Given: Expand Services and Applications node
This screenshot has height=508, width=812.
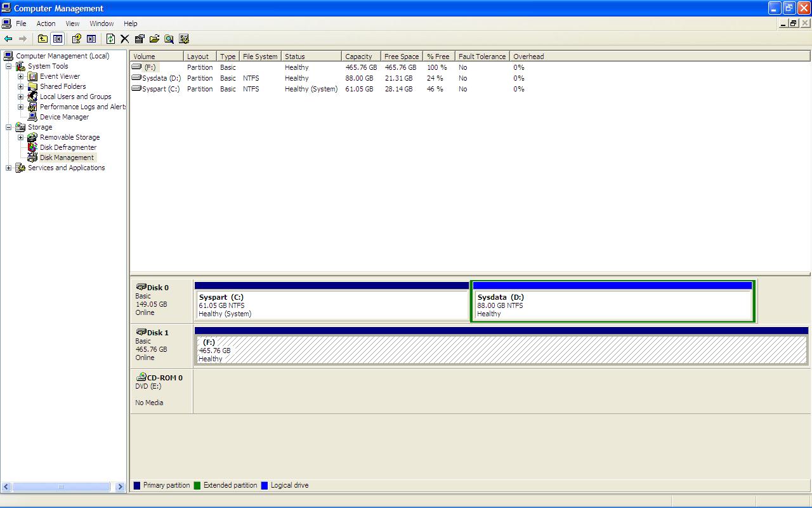Looking at the screenshot, I should pyautogui.click(x=8, y=167).
